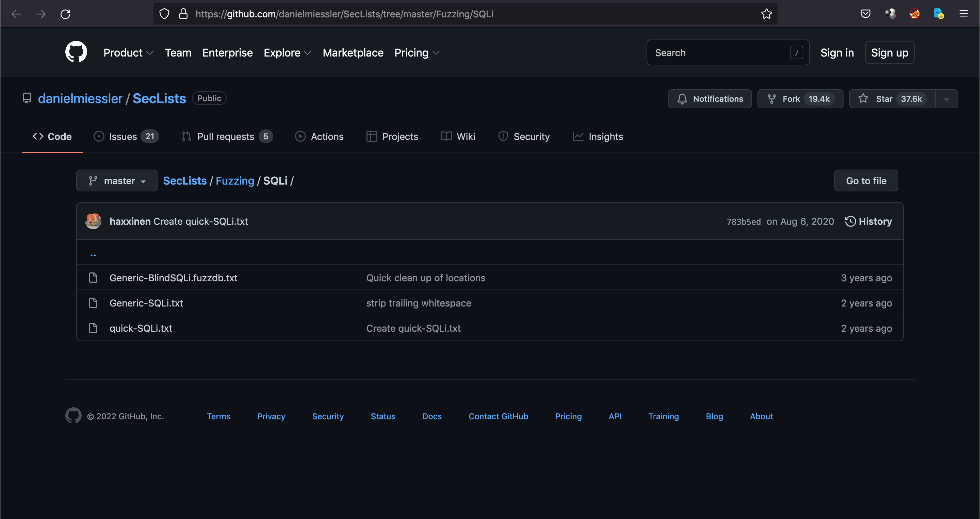Screen dimensions: 980x519
Task: Open the Security tab
Action: click(x=524, y=136)
